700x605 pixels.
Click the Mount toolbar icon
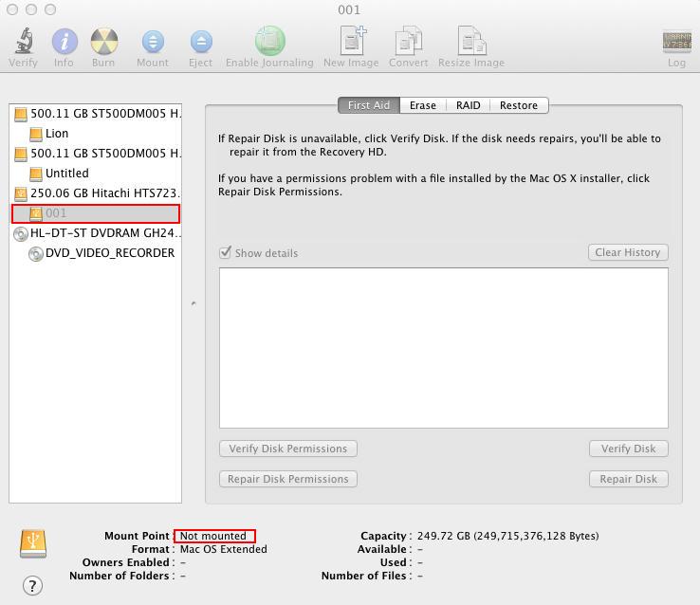click(152, 42)
